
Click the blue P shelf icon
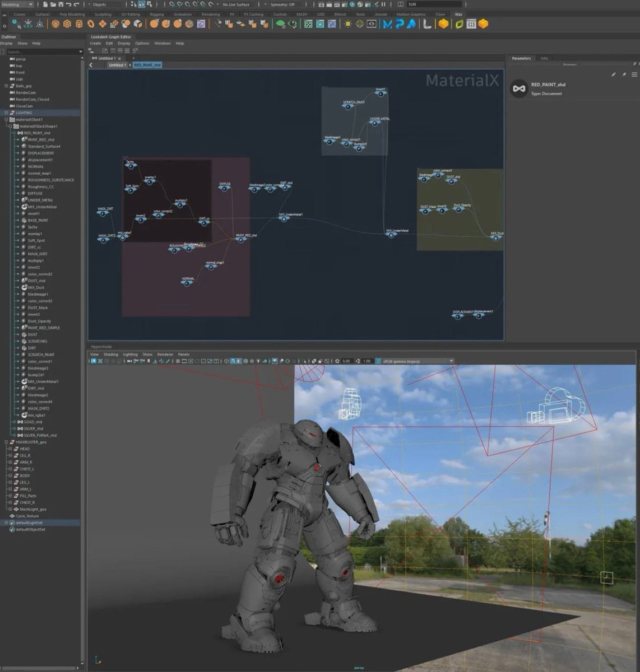(400, 24)
